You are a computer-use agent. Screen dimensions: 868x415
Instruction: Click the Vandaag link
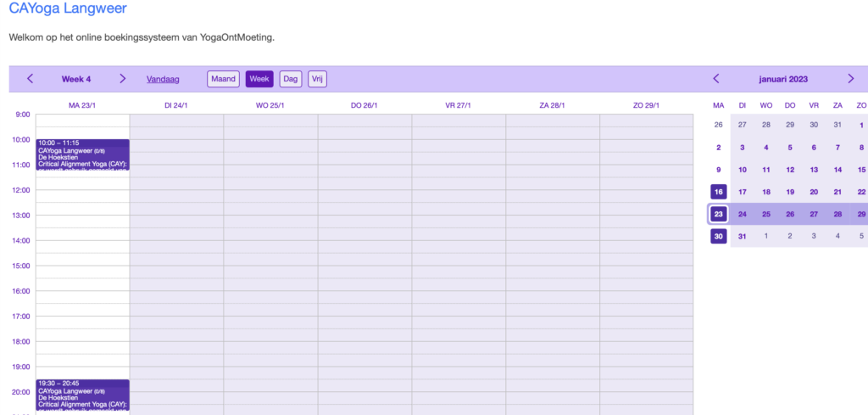coord(163,79)
